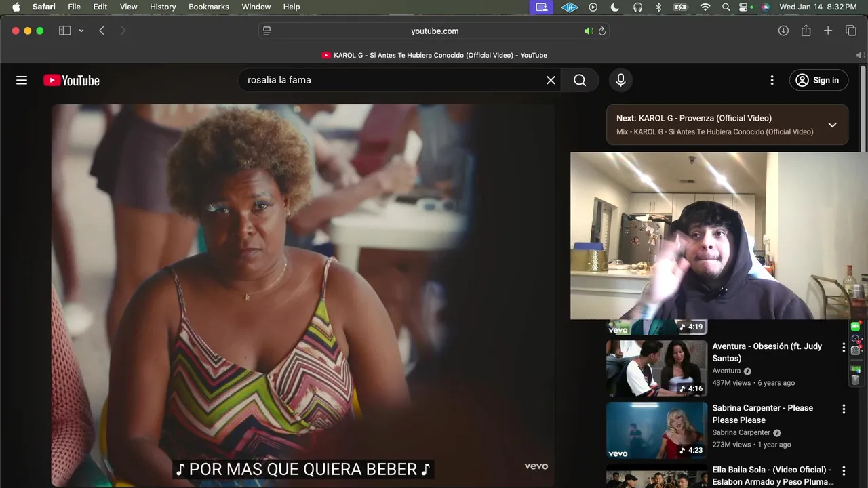Open the tab group dropdown arrow
Image resolution: width=868 pixels, height=488 pixels.
(x=81, y=30)
